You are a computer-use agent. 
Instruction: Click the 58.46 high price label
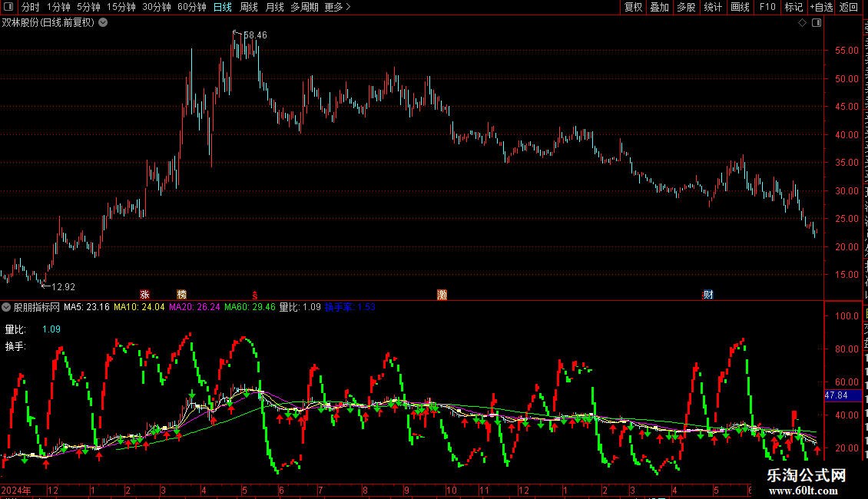(x=255, y=35)
